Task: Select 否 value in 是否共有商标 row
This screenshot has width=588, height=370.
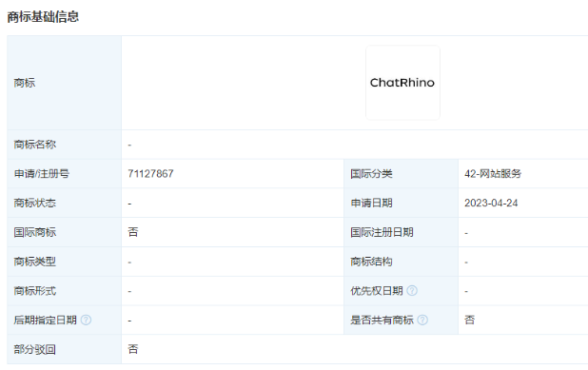Action: click(x=469, y=321)
